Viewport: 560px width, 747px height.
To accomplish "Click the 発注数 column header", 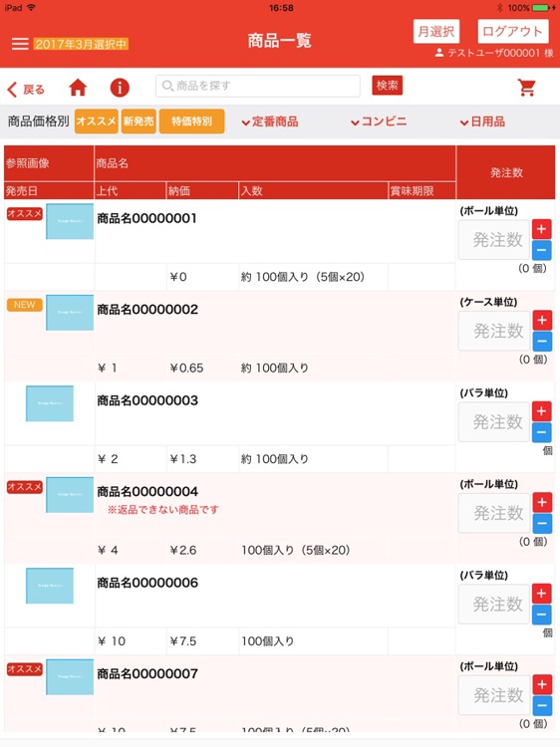I will click(506, 172).
